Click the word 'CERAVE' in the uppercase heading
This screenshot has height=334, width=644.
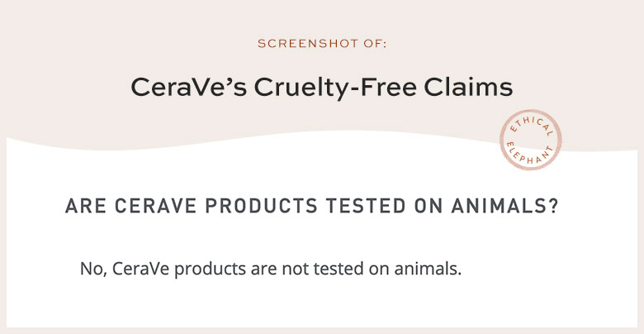tap(156, 206)
